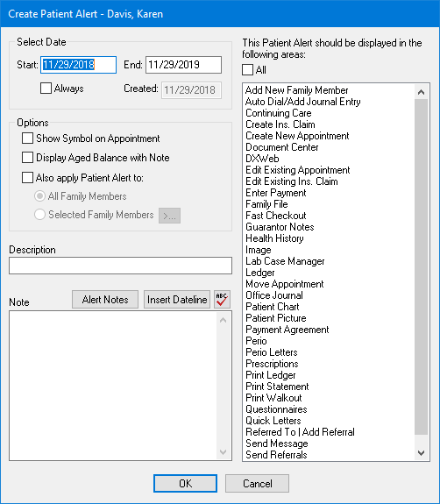The image size is (440, 504).
Task: Click area list scroll up arrow
Action: pos(421,92)
